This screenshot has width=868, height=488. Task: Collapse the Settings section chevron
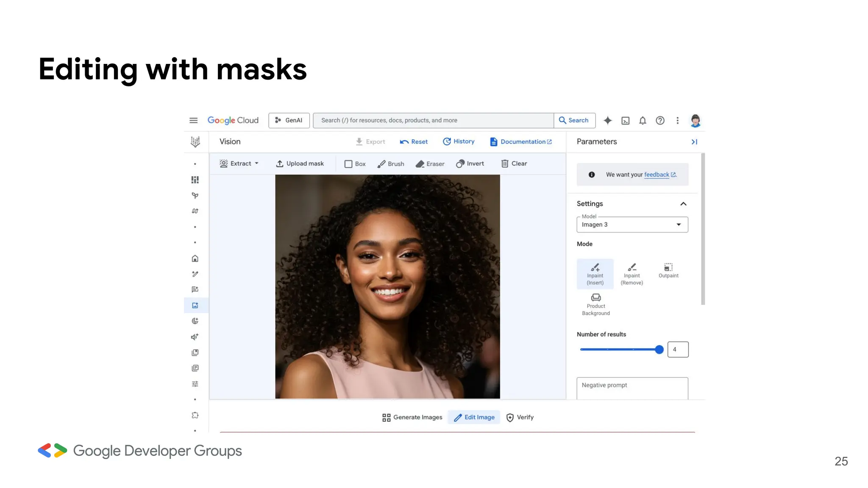pyautogui.click(x=683, y=204)
